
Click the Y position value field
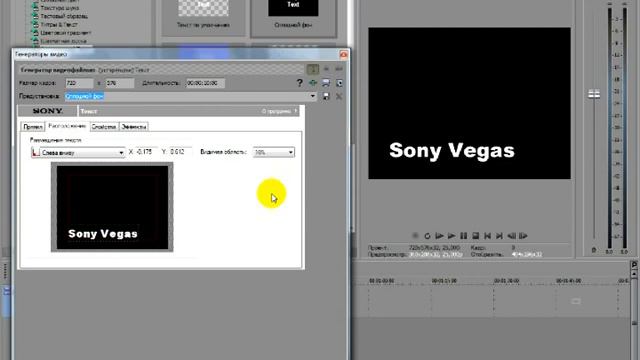180,151
